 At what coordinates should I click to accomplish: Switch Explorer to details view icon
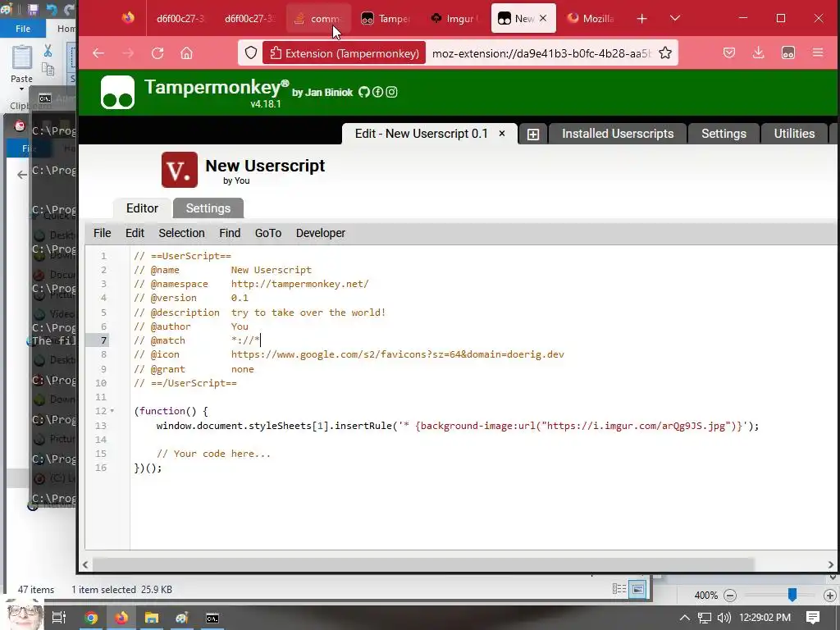point(619,589)
